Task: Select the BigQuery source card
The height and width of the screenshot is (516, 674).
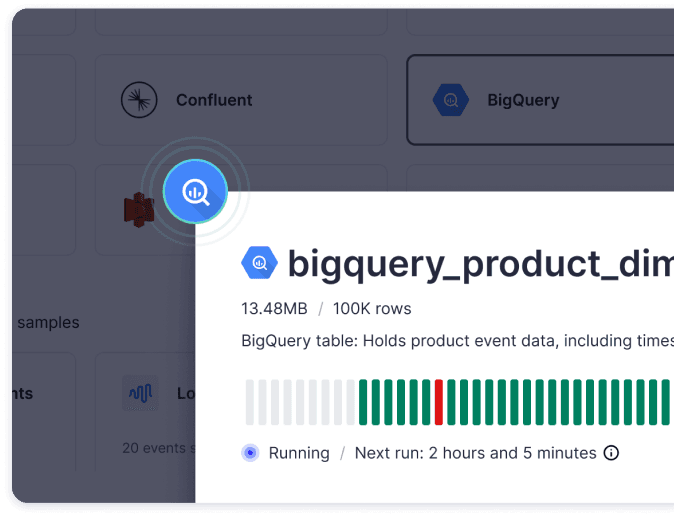Action: point(540,100)
